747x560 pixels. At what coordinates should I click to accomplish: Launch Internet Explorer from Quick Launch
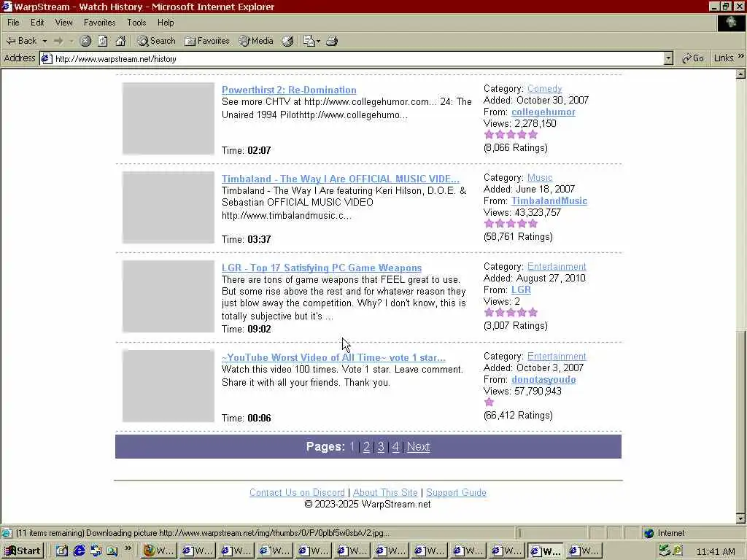[x=79, y=551]
